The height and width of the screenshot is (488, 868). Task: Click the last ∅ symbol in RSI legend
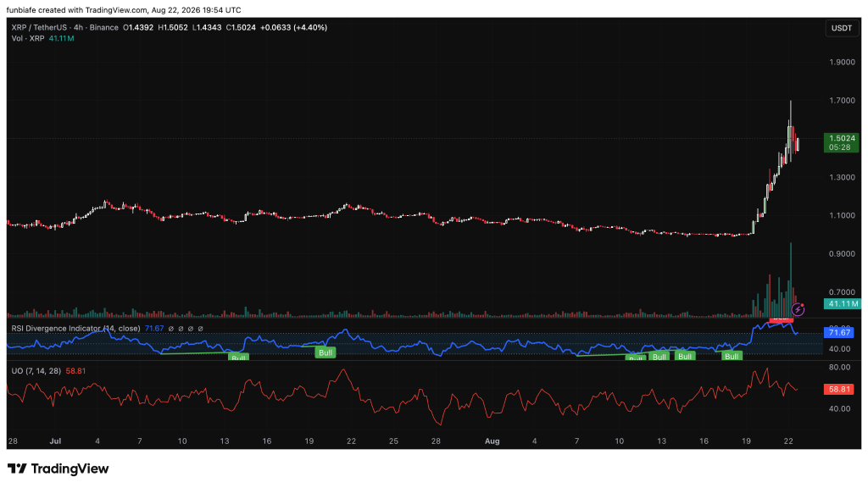coord(200,329)
